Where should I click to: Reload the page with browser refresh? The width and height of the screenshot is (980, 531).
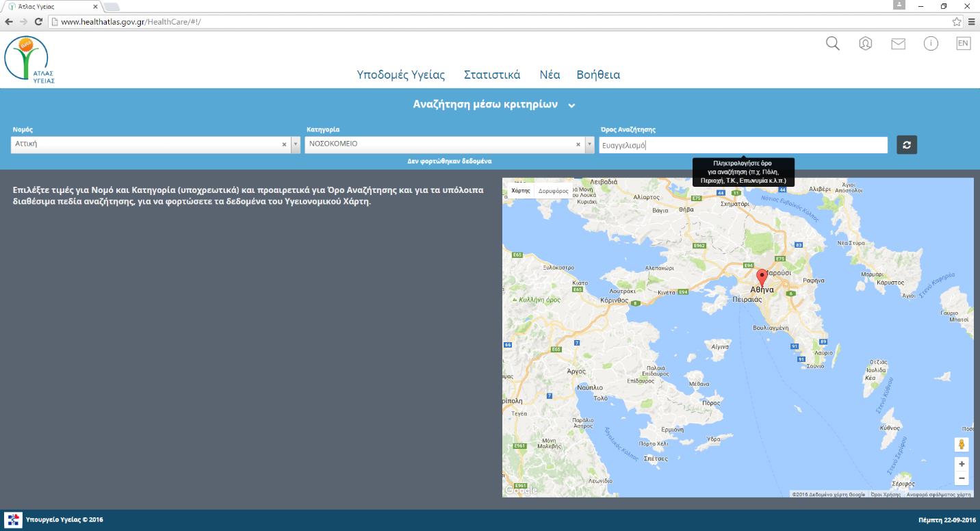pos(38,22)
